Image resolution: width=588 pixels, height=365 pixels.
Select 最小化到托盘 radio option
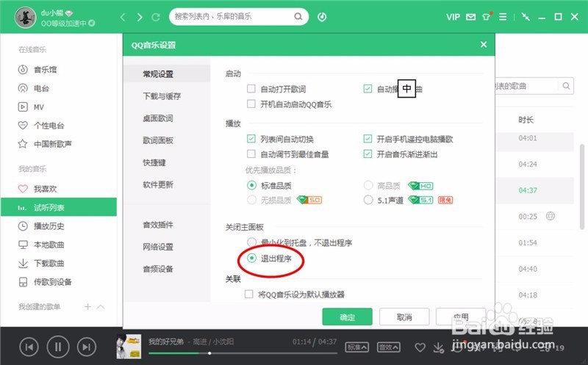point(251,242)
